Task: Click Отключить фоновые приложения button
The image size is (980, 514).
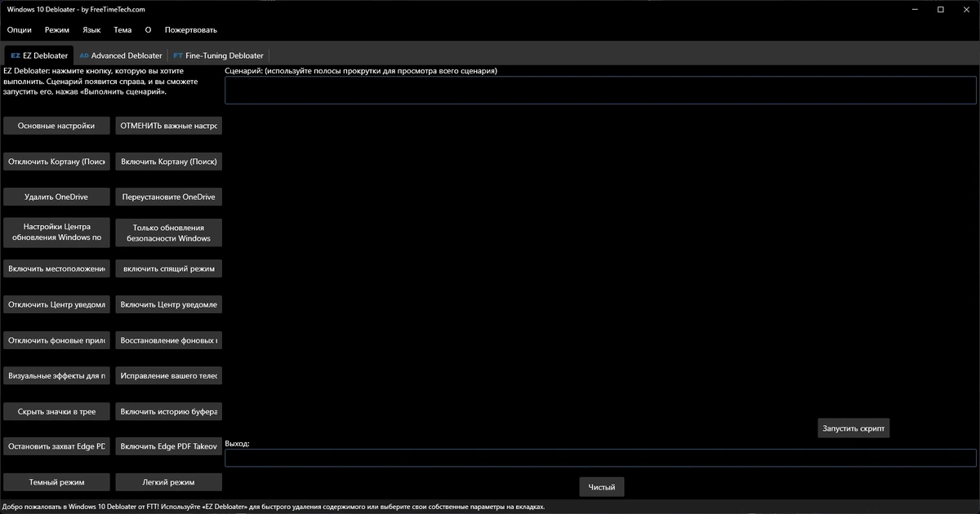Action: [56, 339]
